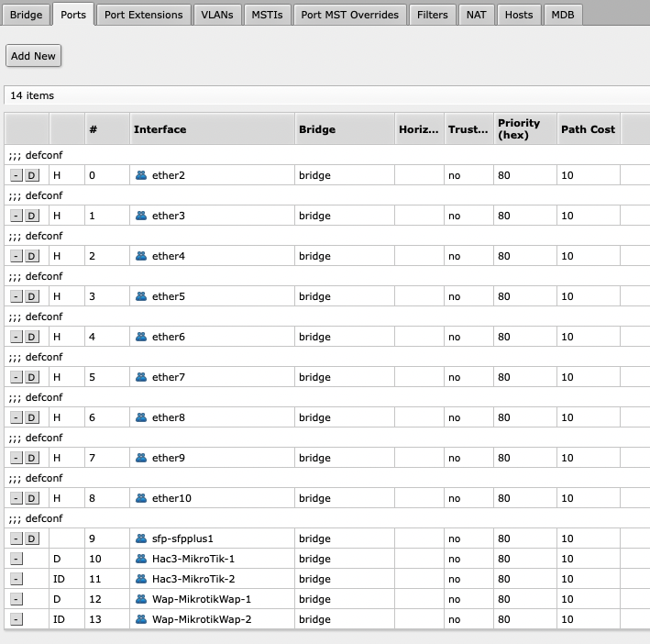The width and height of the screenshot is (650, 644).
Task: Click the ether9 interface icon
Action: tap(141, 458)
